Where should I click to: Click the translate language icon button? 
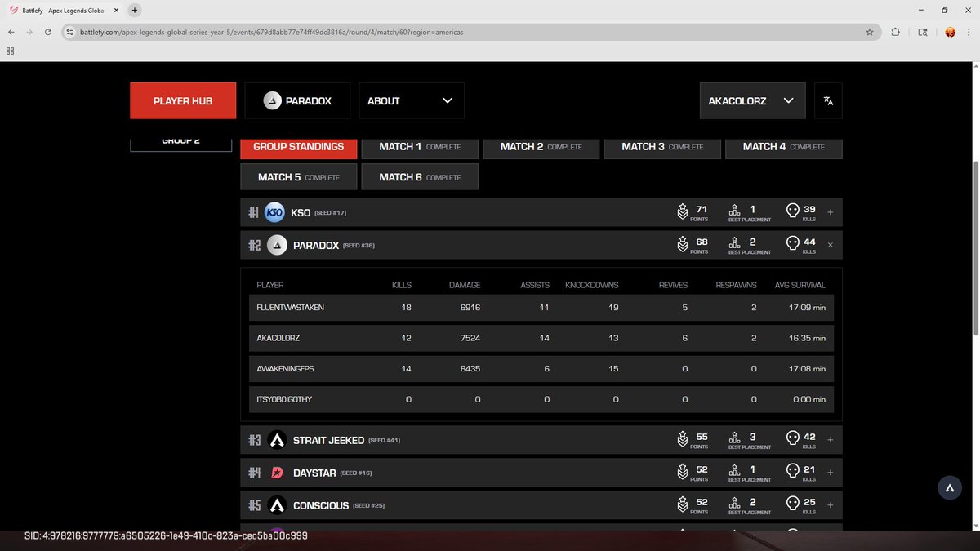tap(828, 100)
